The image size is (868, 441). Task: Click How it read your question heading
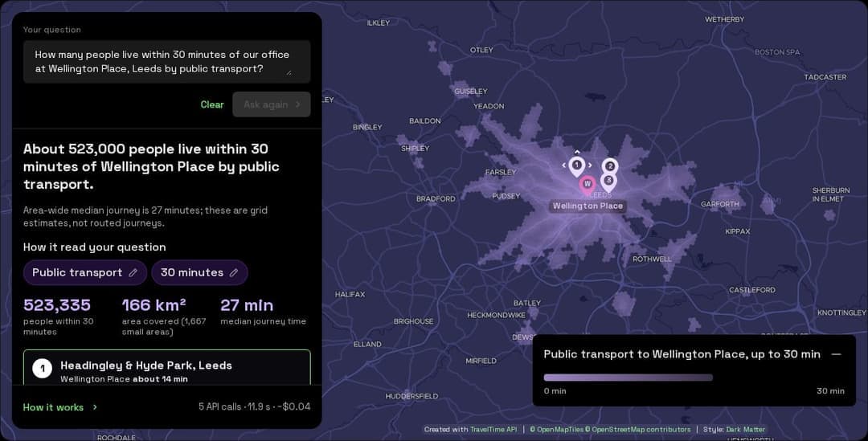95,247
